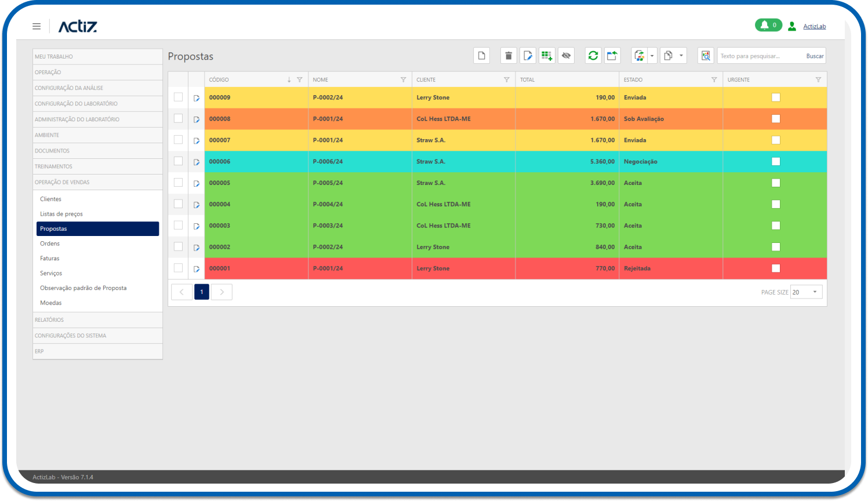Expand the Meu Trabalho section

tap(97, 56)
